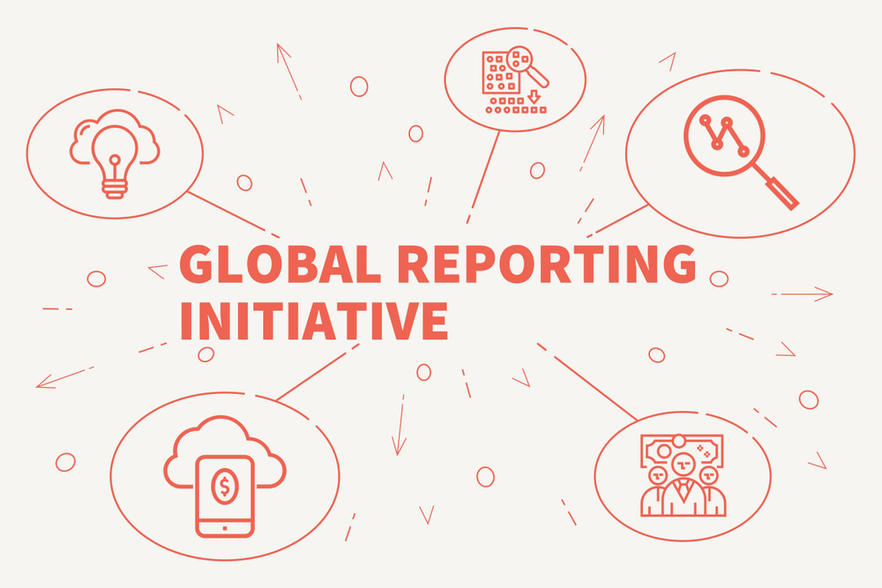Click the data grid search icon
Viewport: 882px width, 588px height.
(x=515, y=80)
